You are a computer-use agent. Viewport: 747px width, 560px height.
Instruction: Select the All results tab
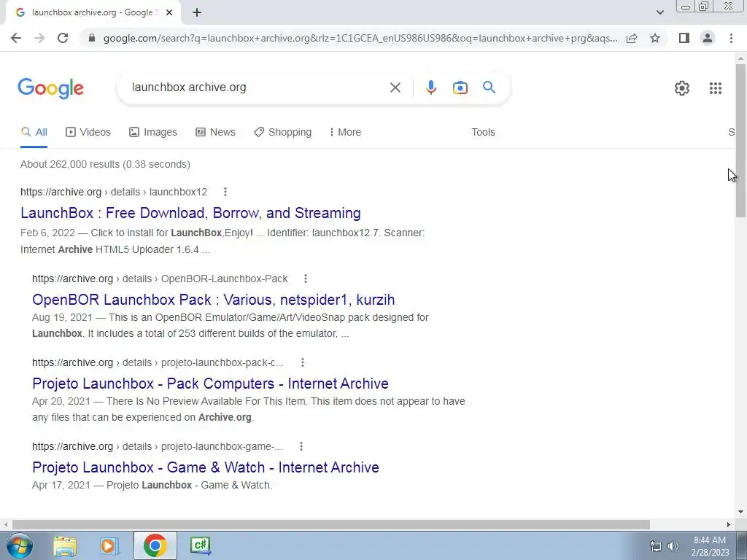point(34,133)
